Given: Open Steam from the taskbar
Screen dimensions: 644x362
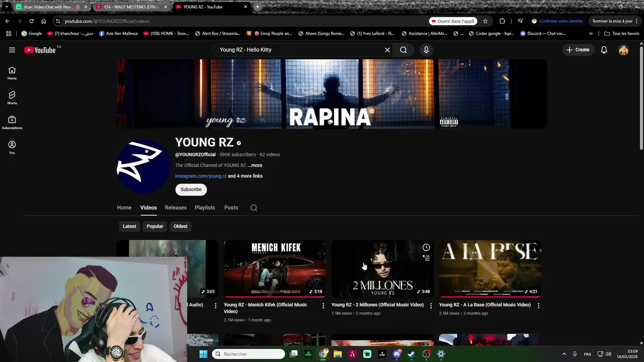Looking at the screenshot, I should (x=411, y=354).
